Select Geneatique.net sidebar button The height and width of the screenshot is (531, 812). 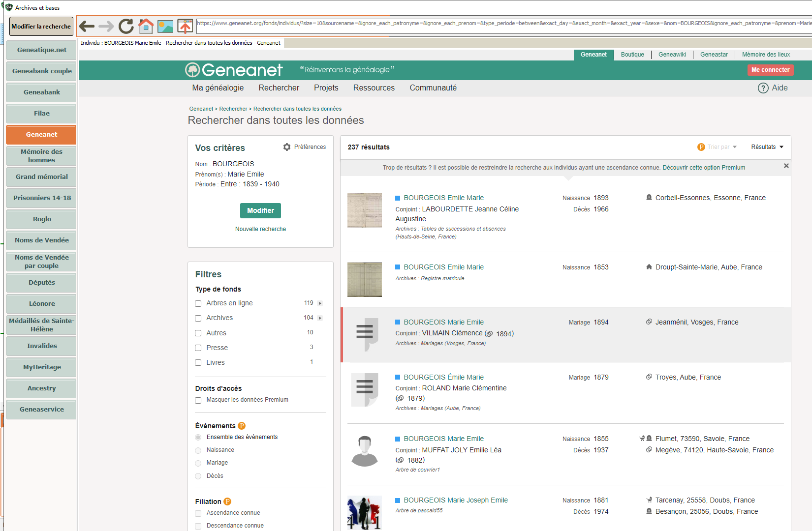pos(41,50)
